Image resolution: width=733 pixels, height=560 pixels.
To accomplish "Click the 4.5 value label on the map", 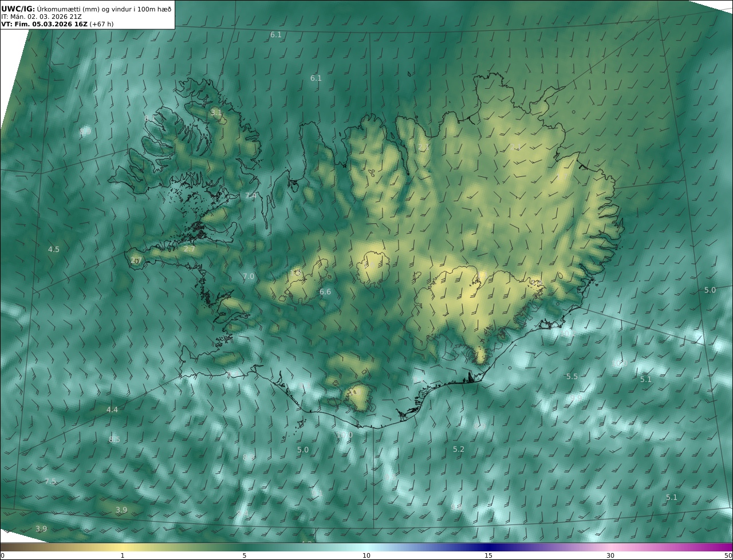I will pyautogui.click(x=54, y=249).
